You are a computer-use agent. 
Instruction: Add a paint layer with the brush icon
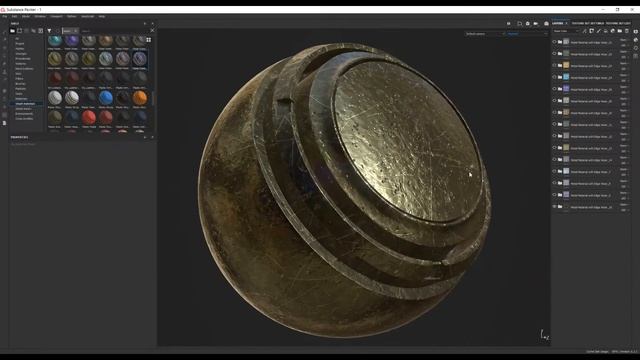coord(599,31)
